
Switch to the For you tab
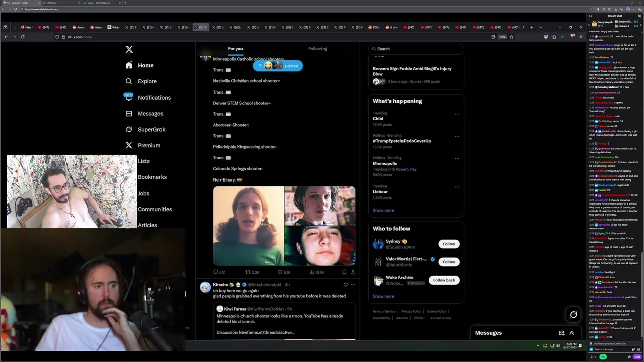click(235, 49)
